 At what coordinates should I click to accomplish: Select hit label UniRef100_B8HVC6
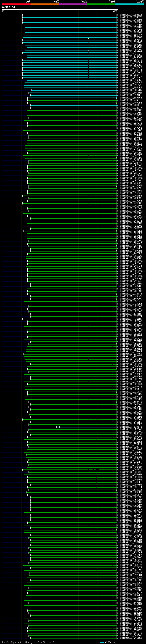point(131,98)
